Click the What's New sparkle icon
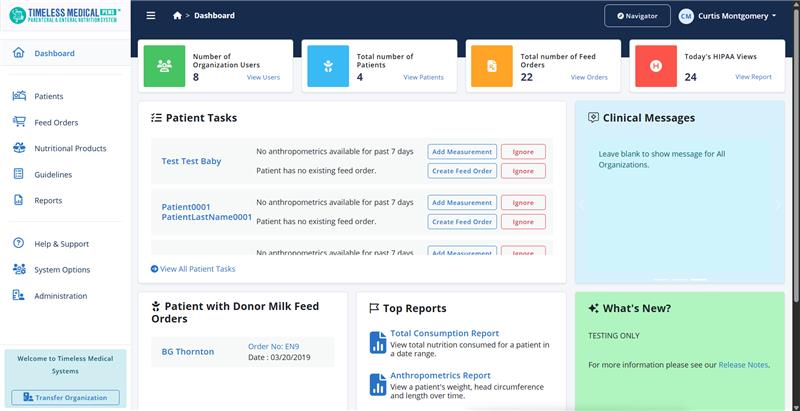 tap(593, 308)
